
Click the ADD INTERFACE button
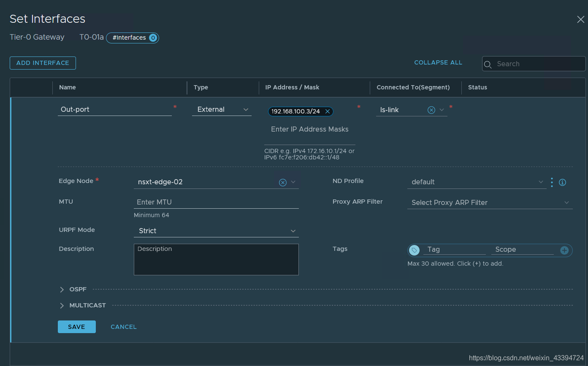pos(43,63)
